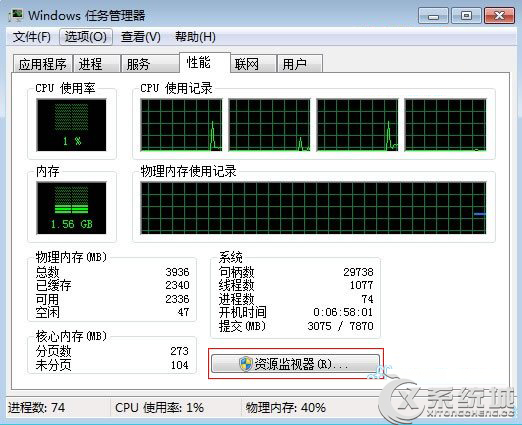Click the 资源监视器(R)... button
Image resolution: width=522 pixels, height=425 pixels.
click(295, 364)
